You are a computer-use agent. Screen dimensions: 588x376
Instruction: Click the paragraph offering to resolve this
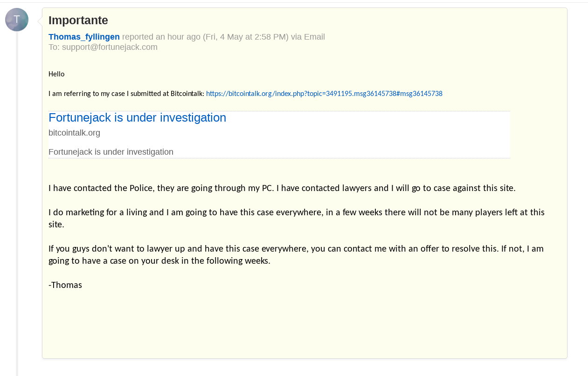(296, 255)
